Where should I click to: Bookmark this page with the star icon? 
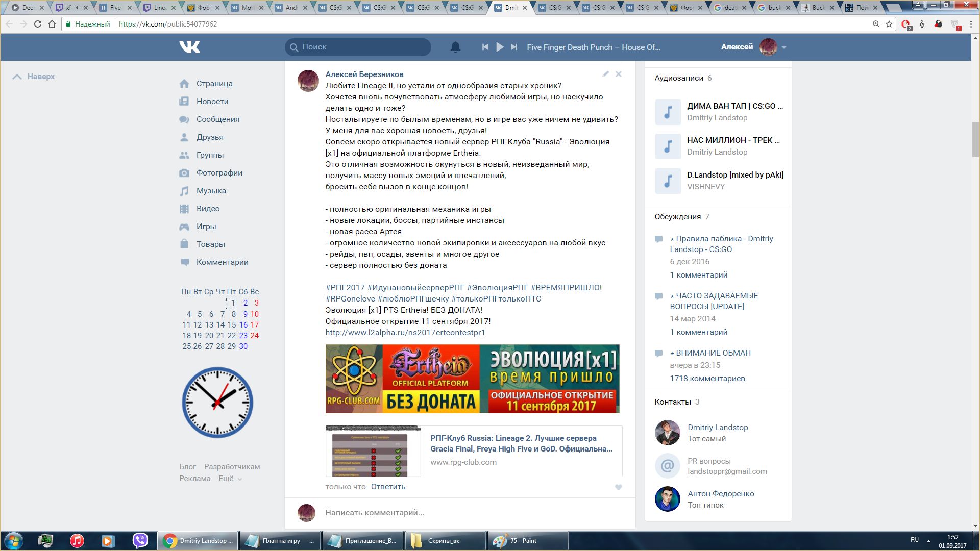point(889,24)
